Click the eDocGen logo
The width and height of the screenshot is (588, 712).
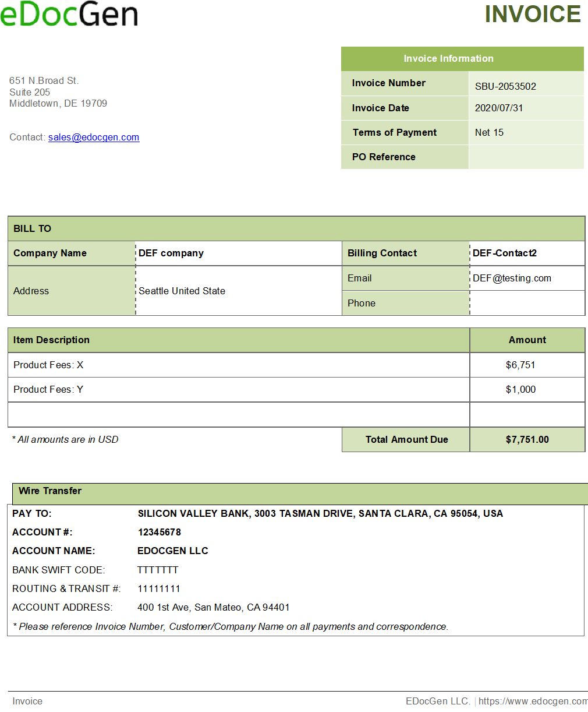(x=69, y=15)
